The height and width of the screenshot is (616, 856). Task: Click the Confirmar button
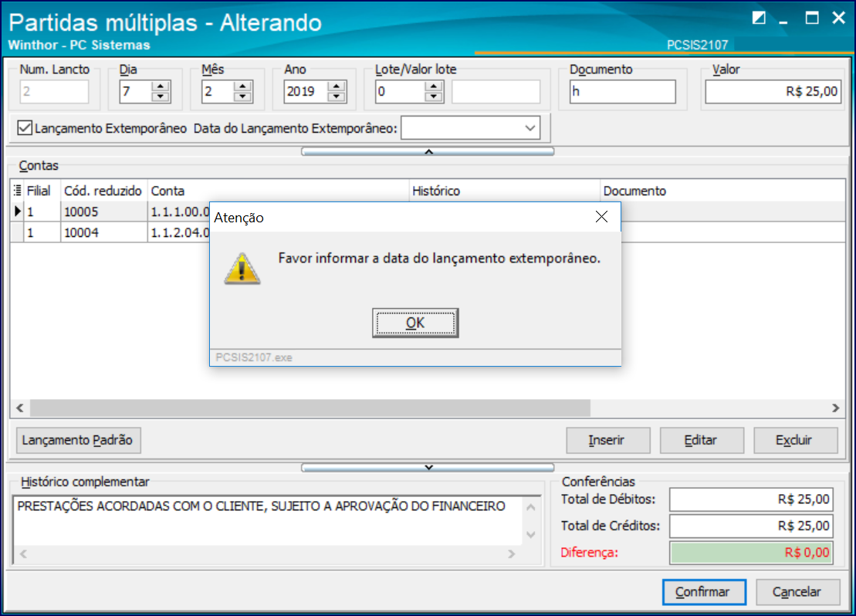[x=704, y=592]
